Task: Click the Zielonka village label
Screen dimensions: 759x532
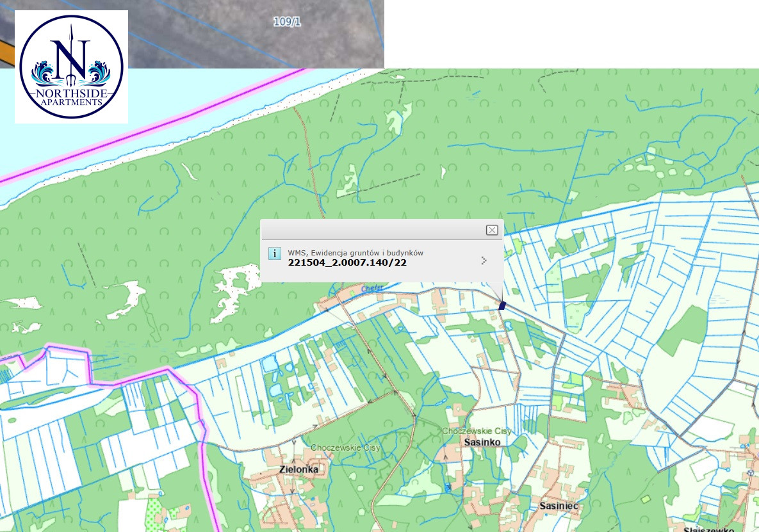Action: coord(298,469)
